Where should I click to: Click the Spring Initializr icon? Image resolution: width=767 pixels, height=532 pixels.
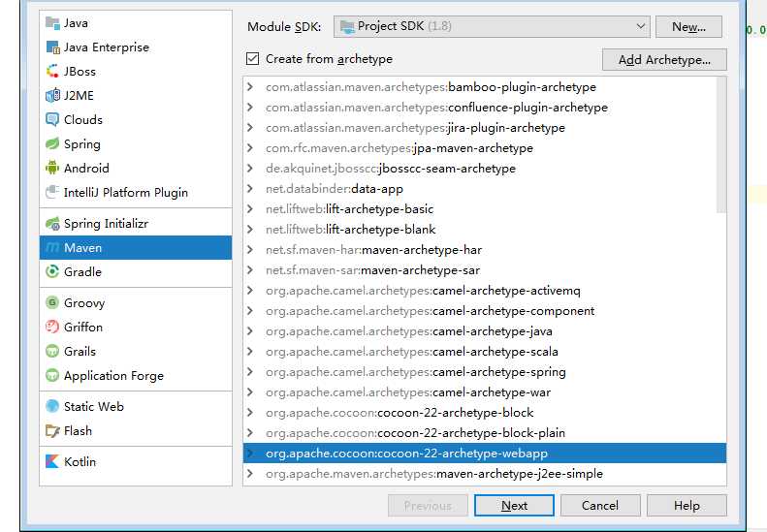pos(52,224)
